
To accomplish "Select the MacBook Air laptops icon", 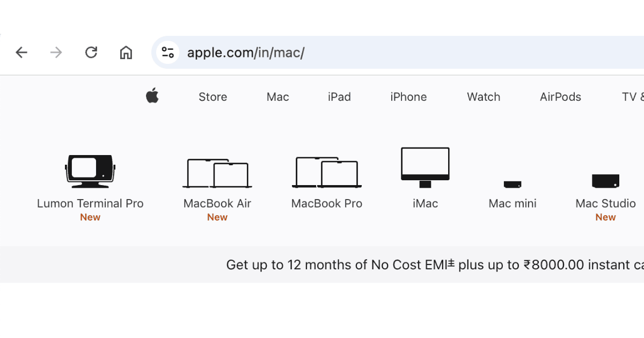I will [x=217, y=173].
